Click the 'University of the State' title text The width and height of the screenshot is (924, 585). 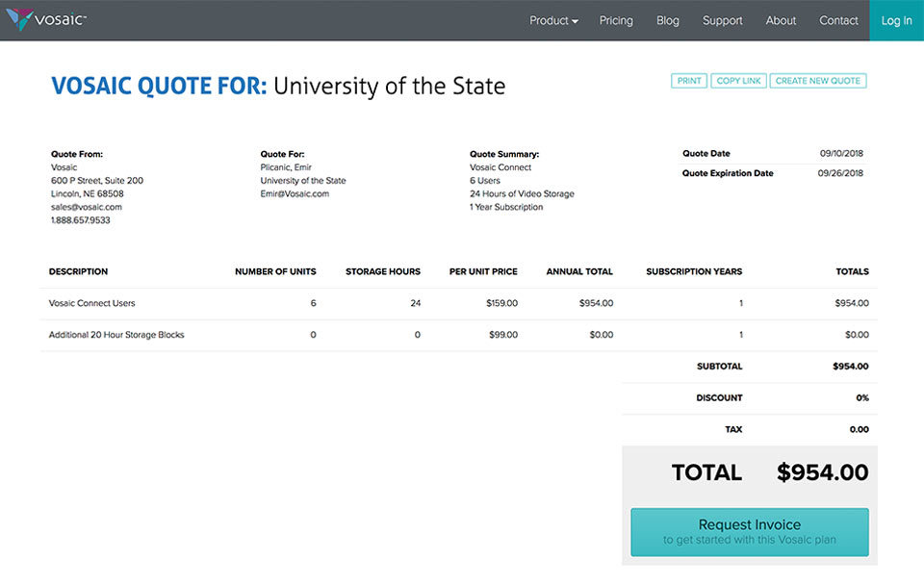[x=390, y=86]
